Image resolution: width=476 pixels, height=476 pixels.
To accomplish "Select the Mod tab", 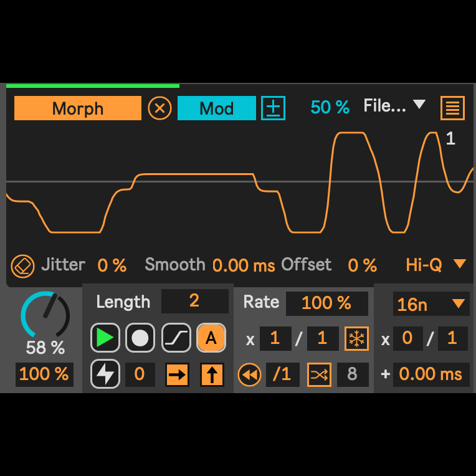I will click(216, 108).
